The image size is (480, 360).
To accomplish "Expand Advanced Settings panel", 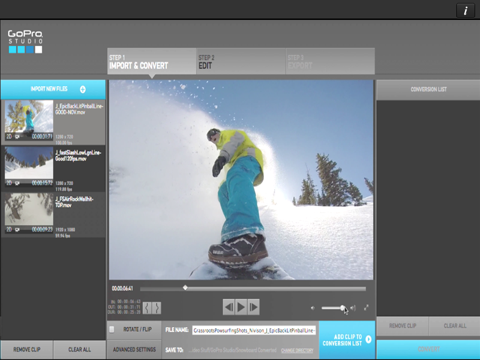I will 134,350.
